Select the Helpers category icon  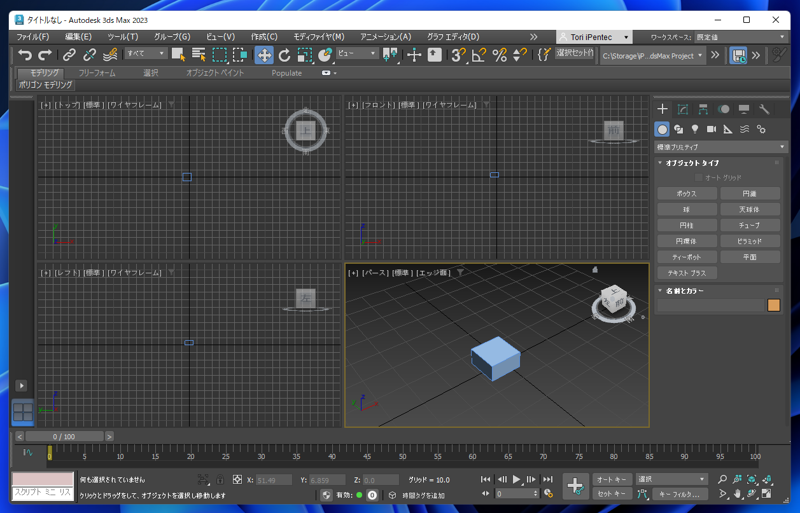[728, 129]
